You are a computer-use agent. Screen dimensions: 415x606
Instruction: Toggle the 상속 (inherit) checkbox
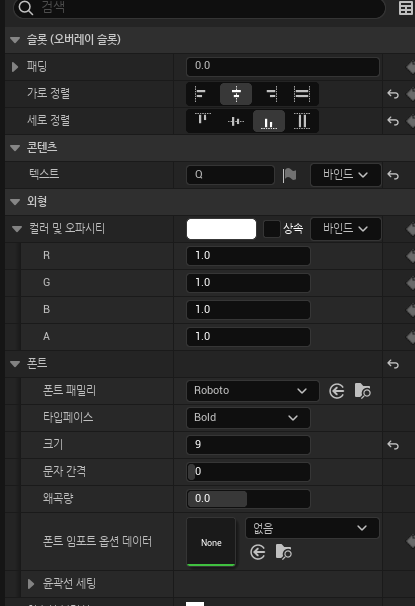click(271, 229)
